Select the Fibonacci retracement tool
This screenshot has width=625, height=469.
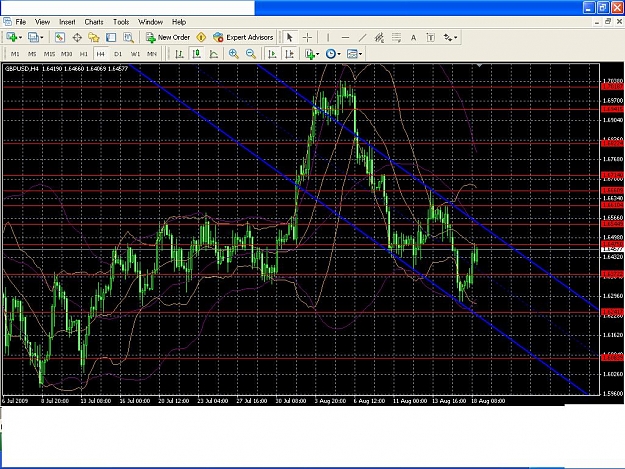396,37
